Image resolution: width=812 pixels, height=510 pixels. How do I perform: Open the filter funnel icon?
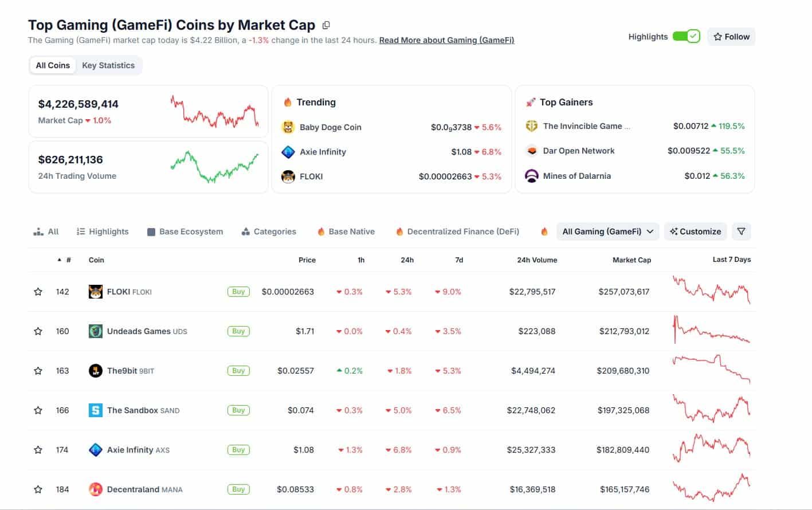tap(741, 231)
